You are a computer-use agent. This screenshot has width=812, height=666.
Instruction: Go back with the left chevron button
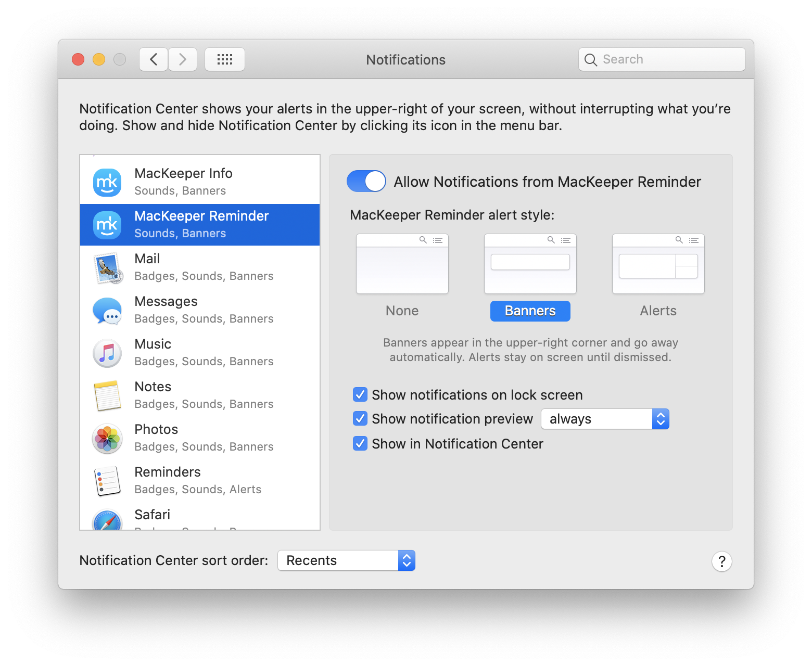154,59
